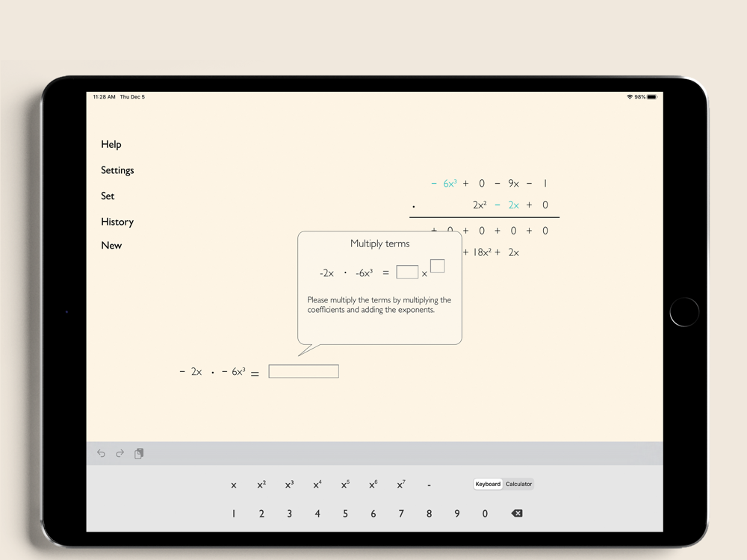Viewport: 747px width, 560px height.
Task: Tap the highlighted −6x³ term
Action: click(444, 184)
